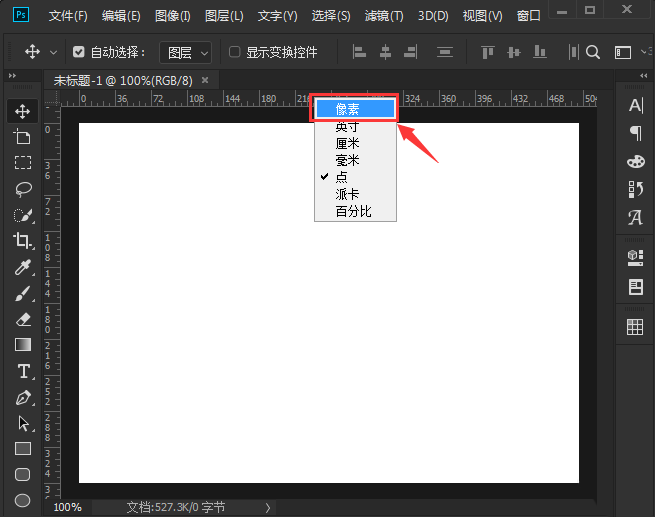Click align horizontal centers button
The width and height of the screenshot is (655, 517).
pyautogui.click(x=385, y=52)
